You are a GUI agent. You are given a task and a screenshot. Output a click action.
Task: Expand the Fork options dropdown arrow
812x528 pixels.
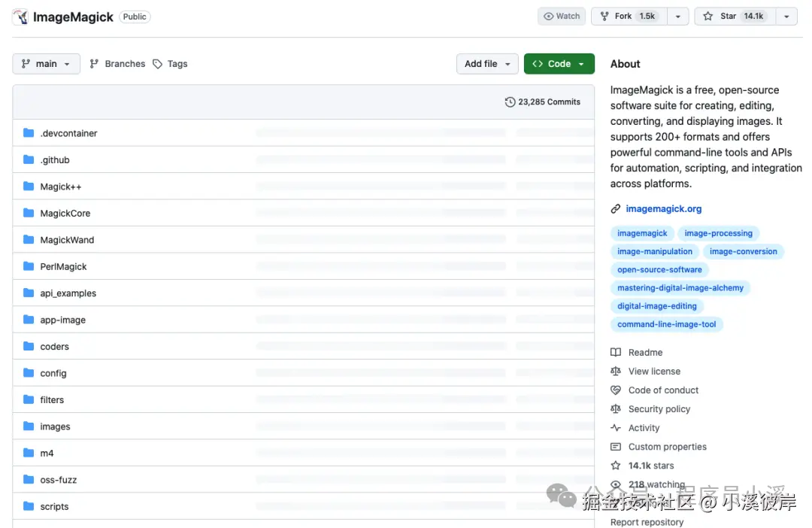click(x=678, y=16)
